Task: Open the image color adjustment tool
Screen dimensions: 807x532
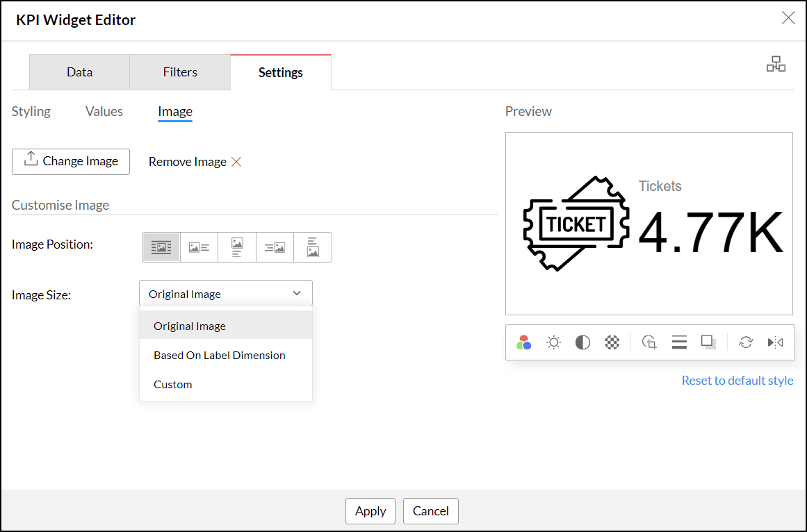Action: (x=524, y=342)
